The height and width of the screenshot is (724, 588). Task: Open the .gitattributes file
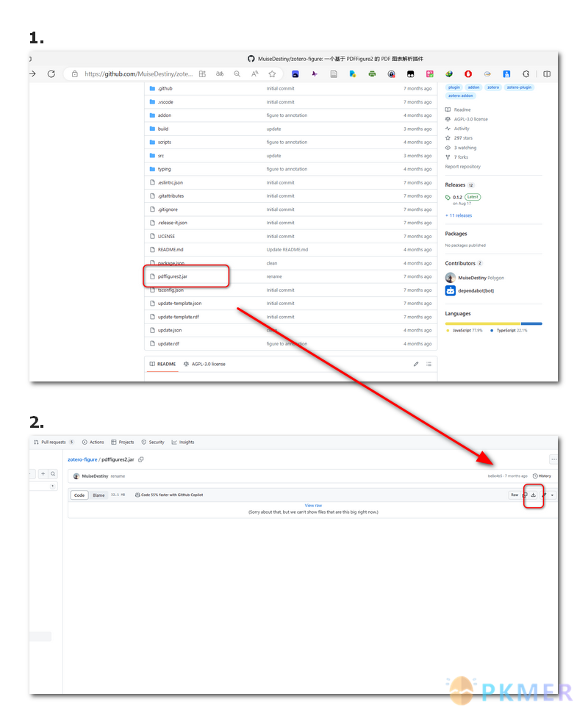coord(171,196)
